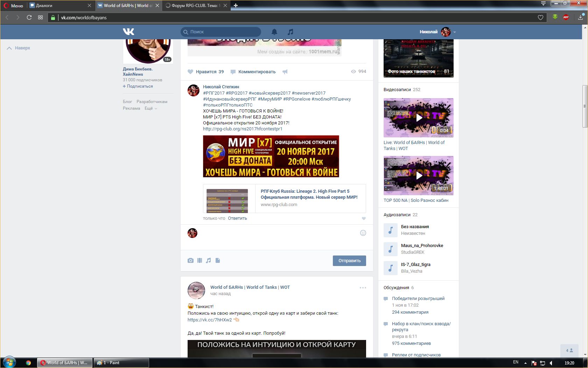Open the #РПГ2017 hashtag
Viewport: 588px width, 368px height.
(x=214, y=93)
